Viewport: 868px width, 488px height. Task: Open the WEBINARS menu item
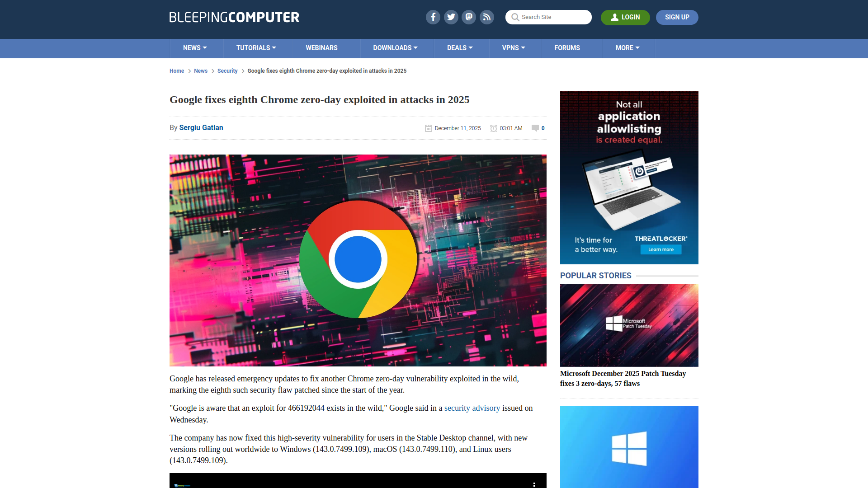click(x=321, y=48)
